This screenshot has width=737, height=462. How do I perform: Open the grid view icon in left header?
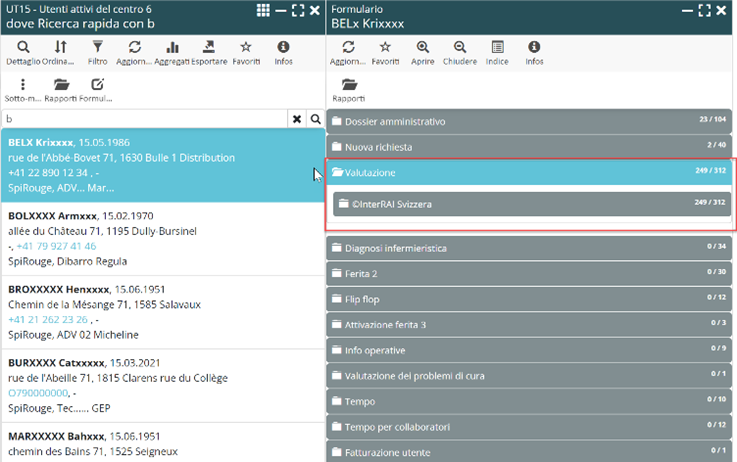pos(263,10)
